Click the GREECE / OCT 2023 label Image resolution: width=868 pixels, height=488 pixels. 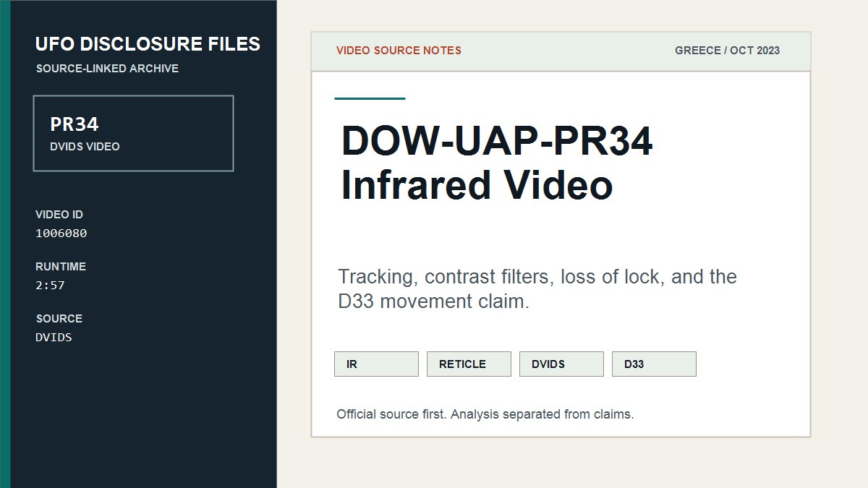point(727,51)
